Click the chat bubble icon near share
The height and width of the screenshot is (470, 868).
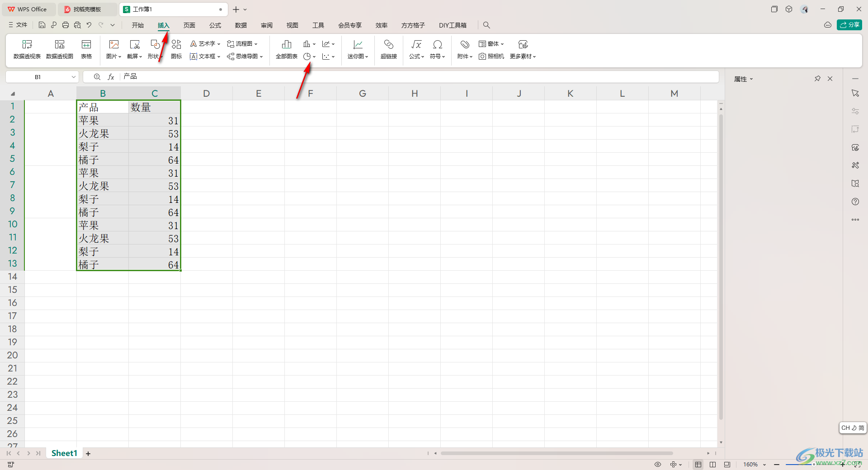click(828, 25)
